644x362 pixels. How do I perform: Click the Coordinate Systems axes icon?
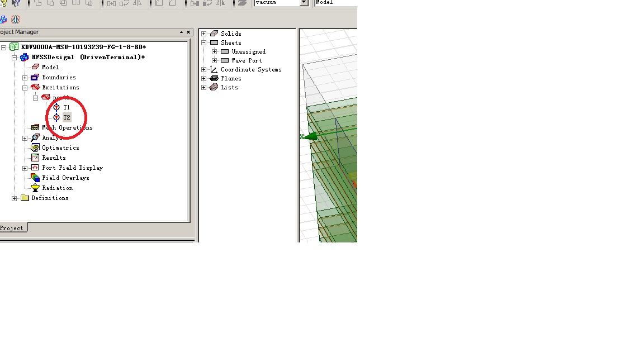214,69
